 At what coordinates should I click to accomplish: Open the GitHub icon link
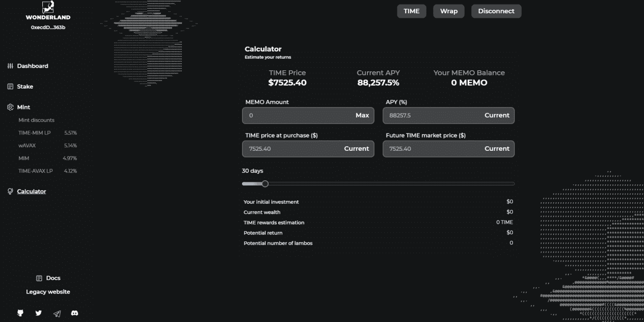point(20,313)
